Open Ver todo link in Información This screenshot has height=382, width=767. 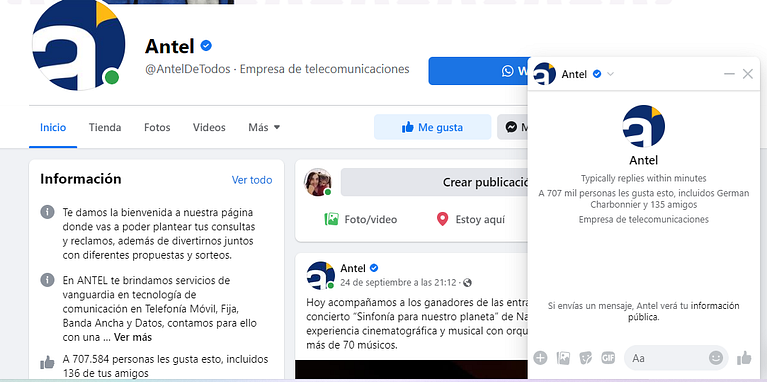[252, 180]
